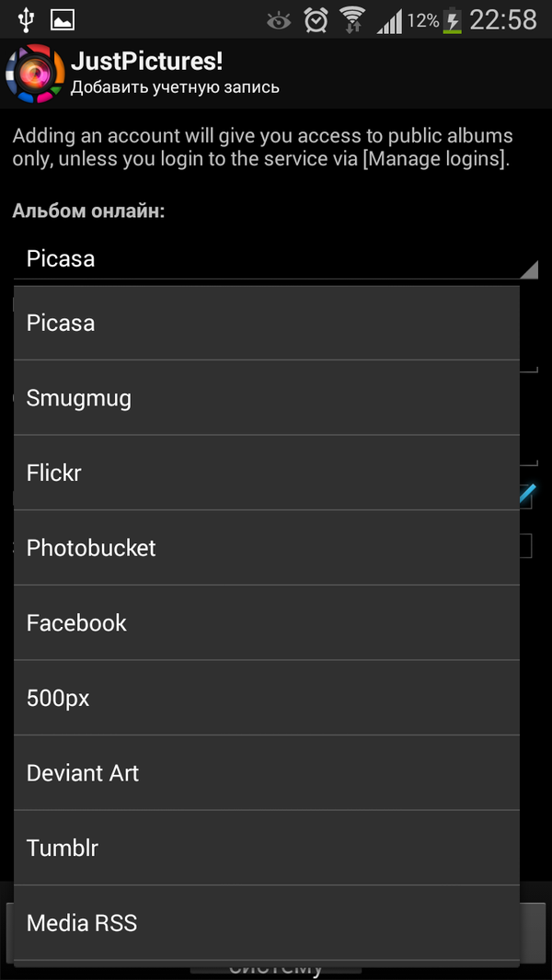This screenshot has height=980, width=552.
Task: Click the dropdown arrow on the Picasa selector
Action: 532,269
